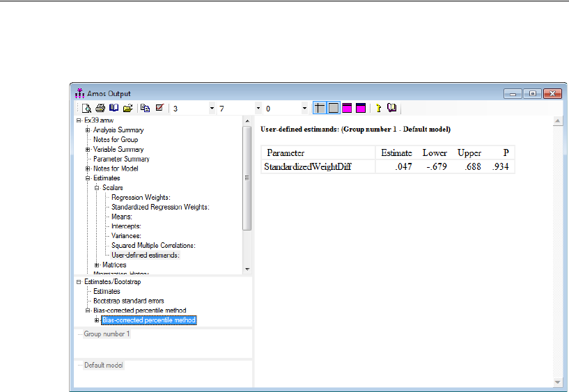Click the P column header
Image resolution: width=569 pixels, height=392 pixels.
[x=506, y=153]
